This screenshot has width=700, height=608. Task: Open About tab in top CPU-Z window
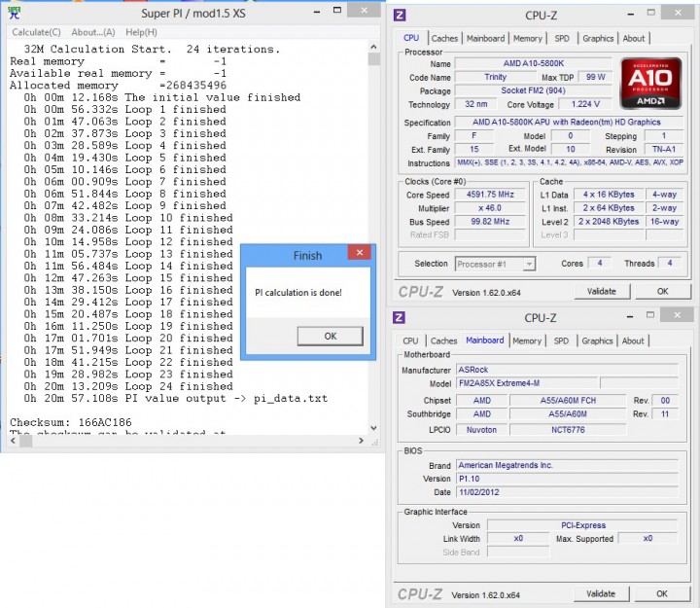634,38
